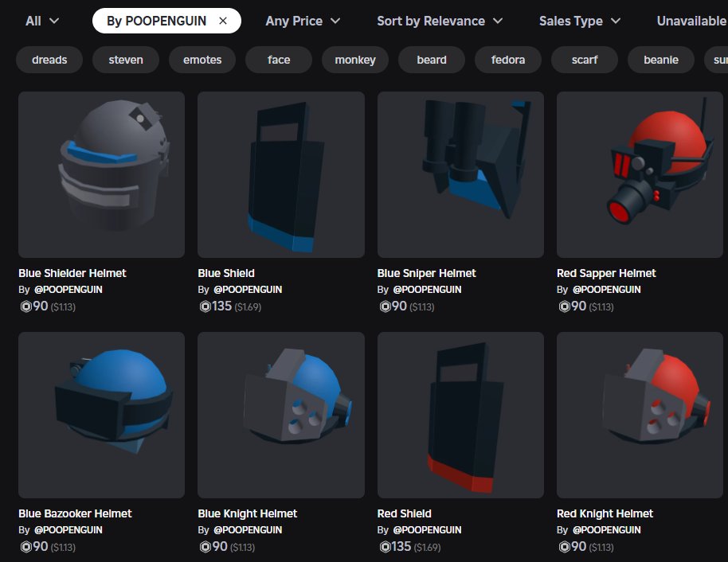Remove the By POOPENGUIN filter chip
Image resolution: width=728 pixels, height=562 pixels.
[223, 21]
